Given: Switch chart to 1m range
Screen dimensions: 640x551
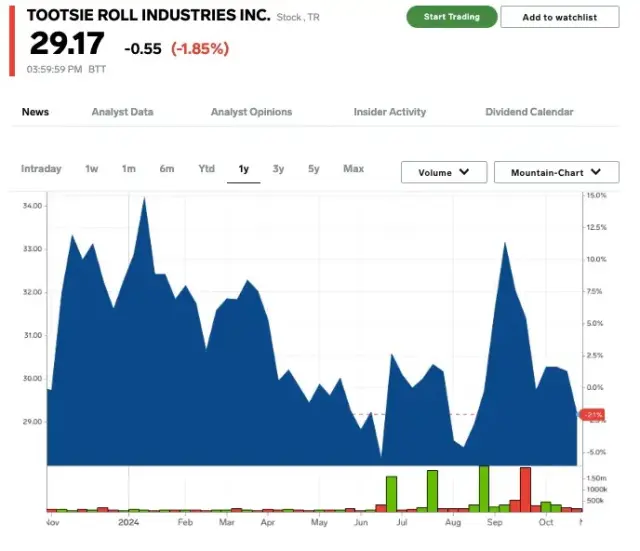Looking at the screenshot, I should 129,169.
